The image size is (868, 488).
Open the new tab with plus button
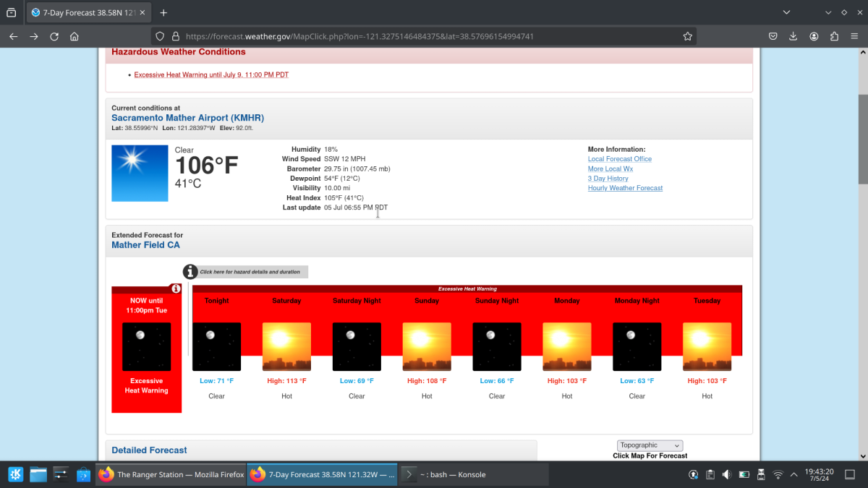[163, 13]
